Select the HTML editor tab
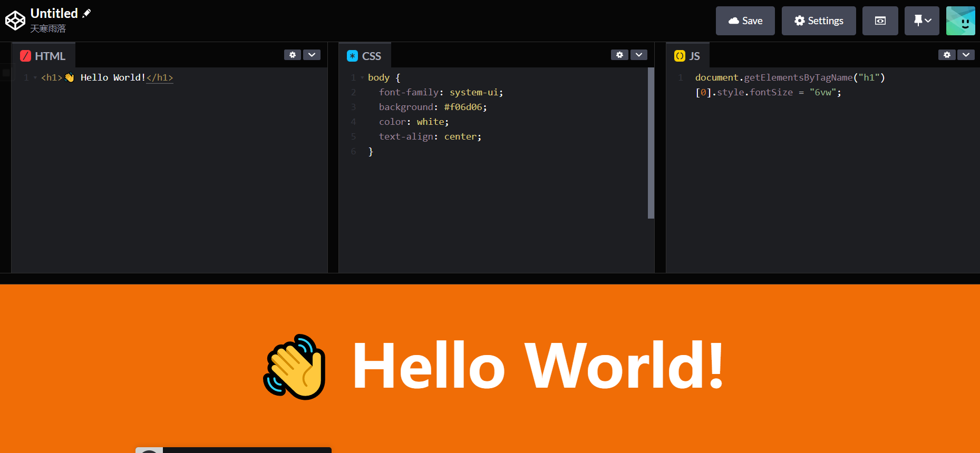 click(43, 56)
